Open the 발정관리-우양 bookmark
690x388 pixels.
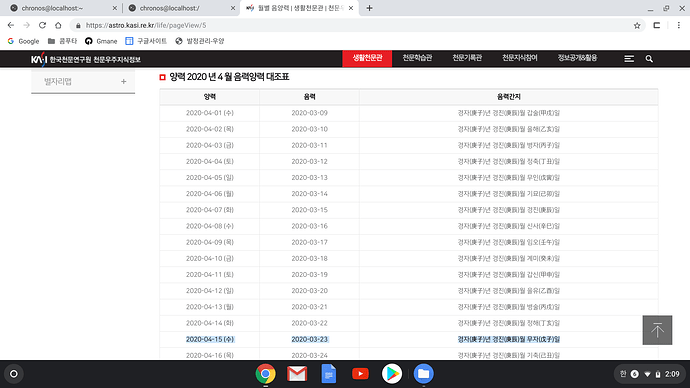pyautogui.click(x=200, y=41)
